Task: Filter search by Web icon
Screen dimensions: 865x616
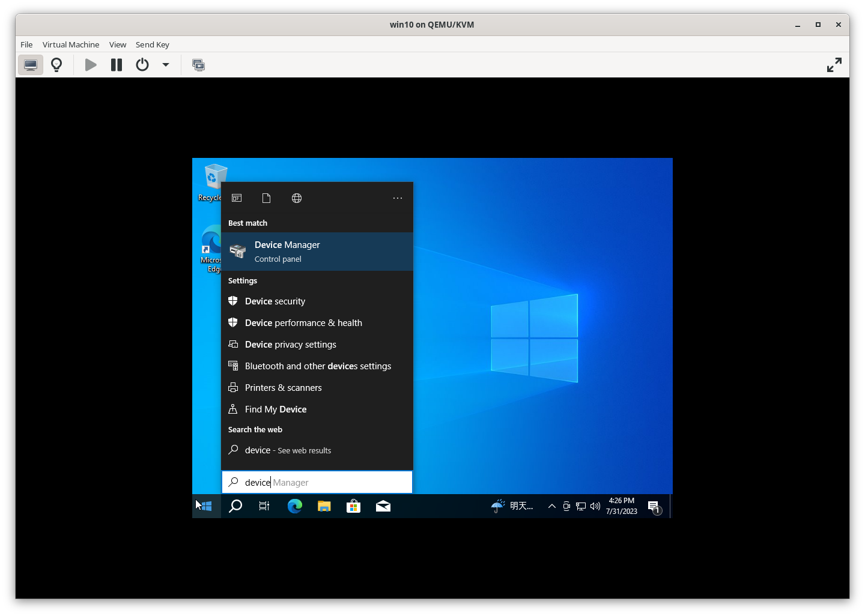Action: click(x=297, y=198)
